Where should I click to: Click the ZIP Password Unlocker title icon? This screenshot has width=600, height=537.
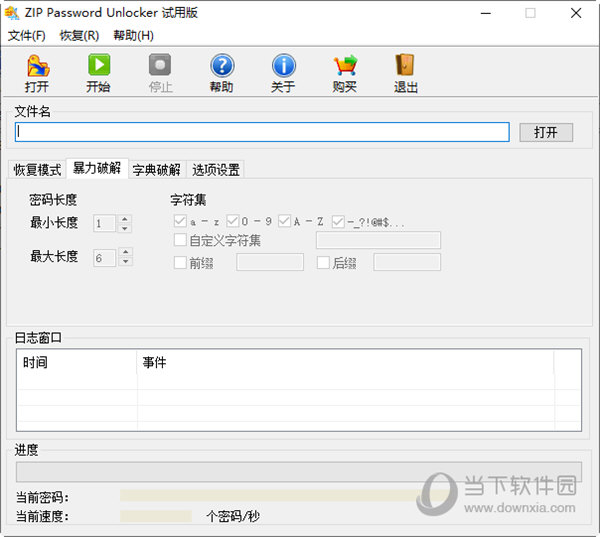(12, 13)
